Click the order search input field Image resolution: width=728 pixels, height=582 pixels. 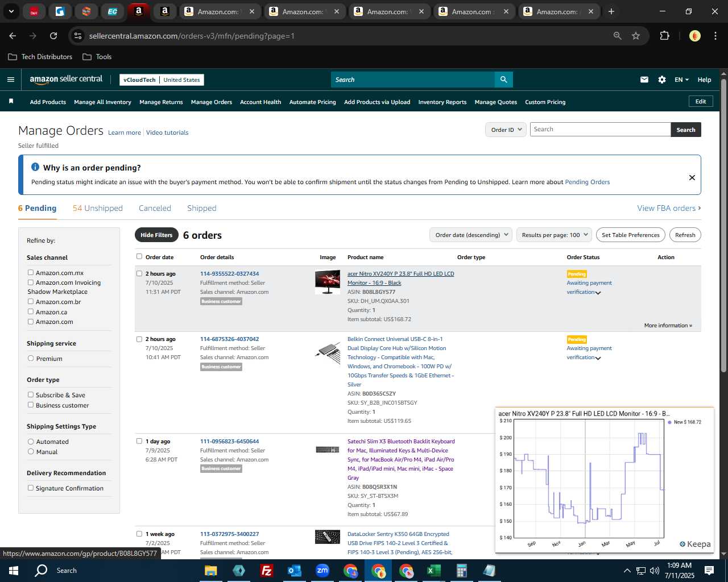click(x=600, y=130)
